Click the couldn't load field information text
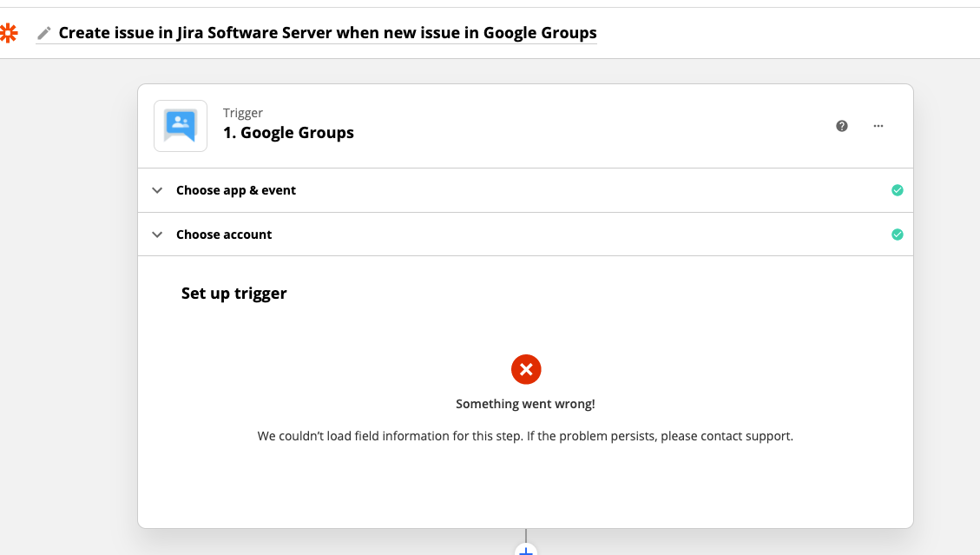The image size is (980, 555). tap(526, 436)
